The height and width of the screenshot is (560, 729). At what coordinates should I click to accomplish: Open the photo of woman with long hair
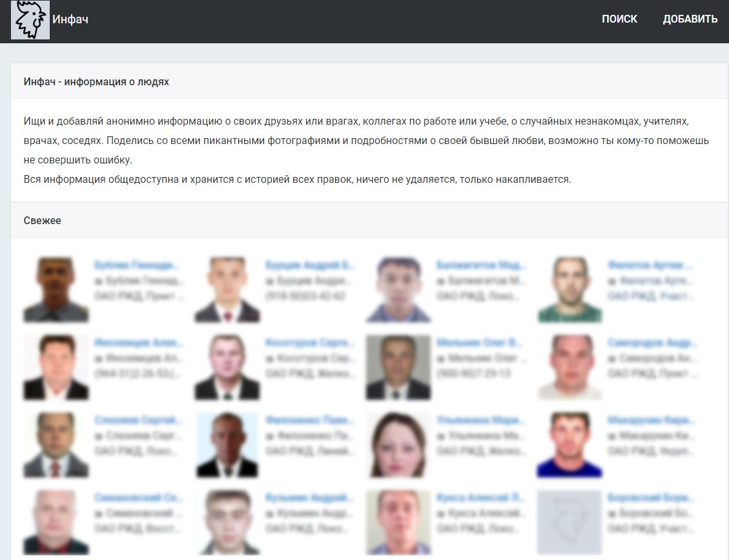tap(398, 444)
